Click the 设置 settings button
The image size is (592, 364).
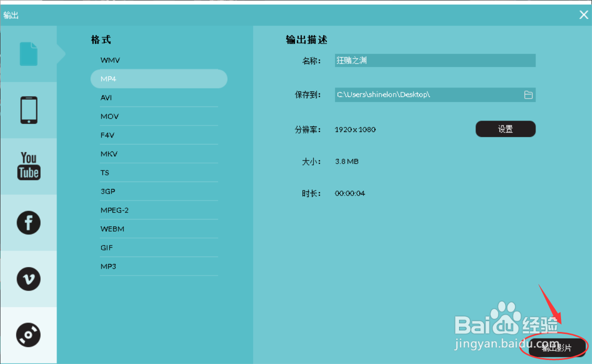(x=505, y=129)
